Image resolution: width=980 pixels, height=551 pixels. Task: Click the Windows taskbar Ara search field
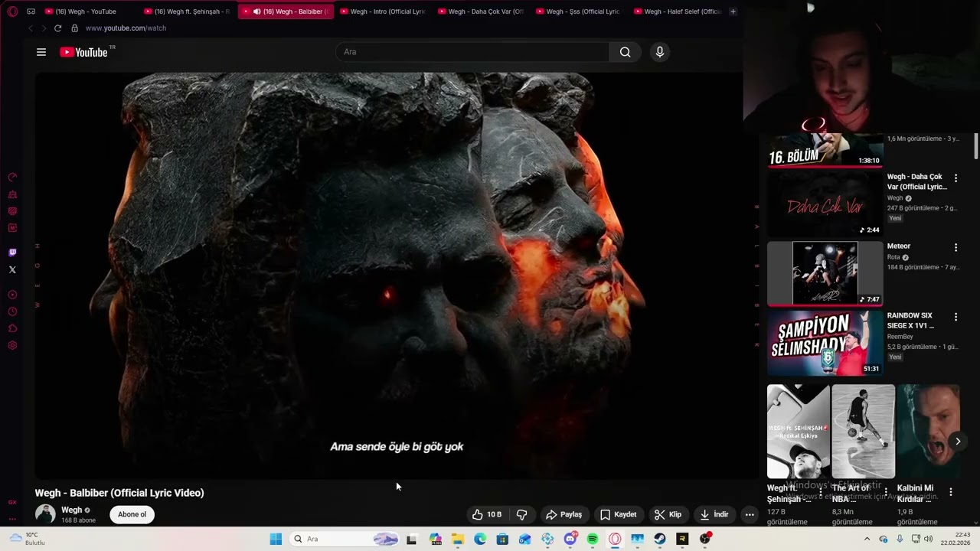click(x=346, y=539)
